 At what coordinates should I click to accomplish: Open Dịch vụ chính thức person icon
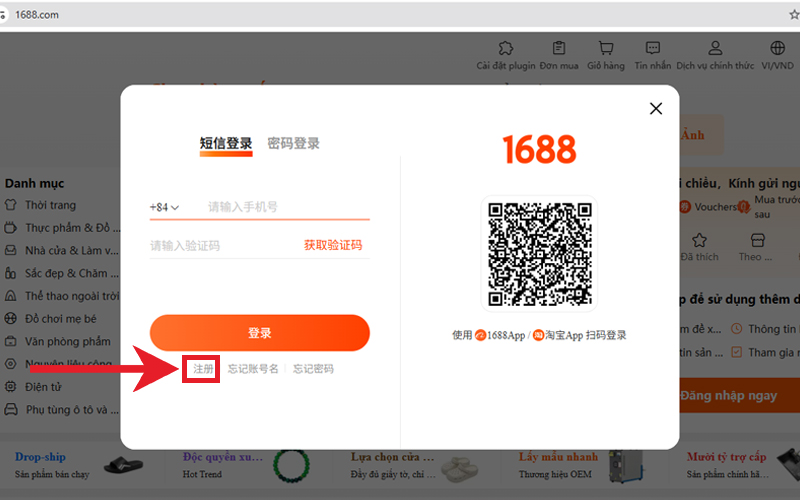coord(715,48)
